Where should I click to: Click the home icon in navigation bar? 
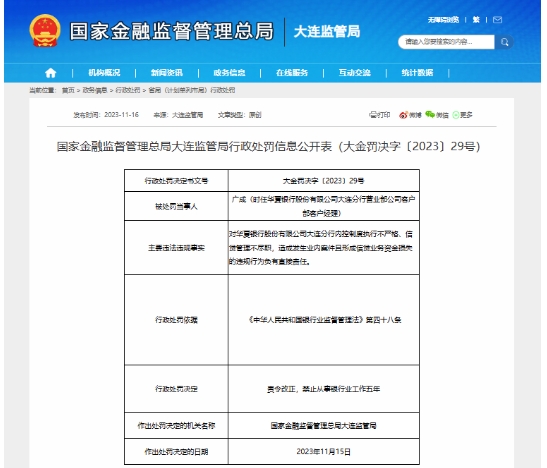(x=51, y=73)
